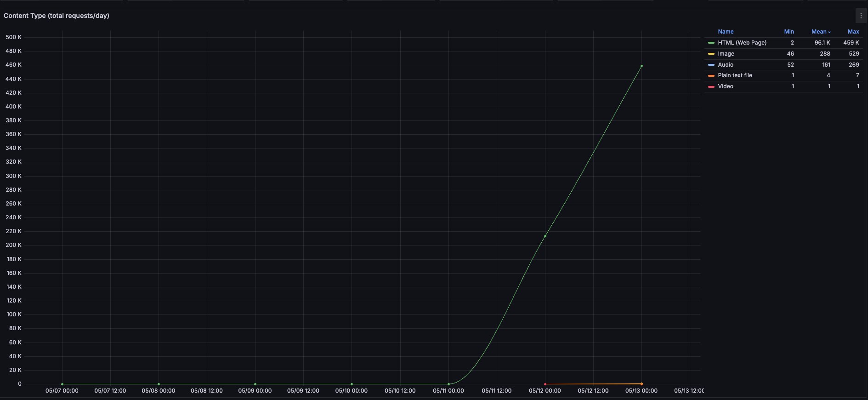Select green data point near 210 K
The width and height of the screenshot is (868, 400).
point(545,236)
